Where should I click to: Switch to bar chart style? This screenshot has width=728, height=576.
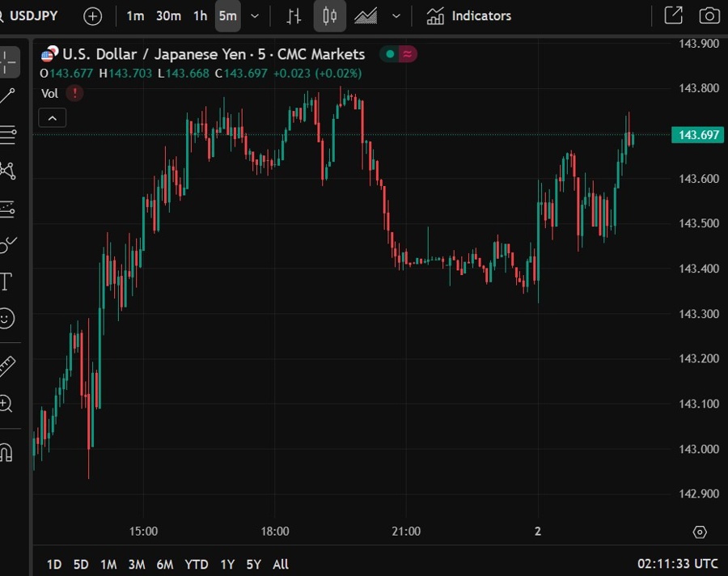pyautogui.click(x=294, y=16)
